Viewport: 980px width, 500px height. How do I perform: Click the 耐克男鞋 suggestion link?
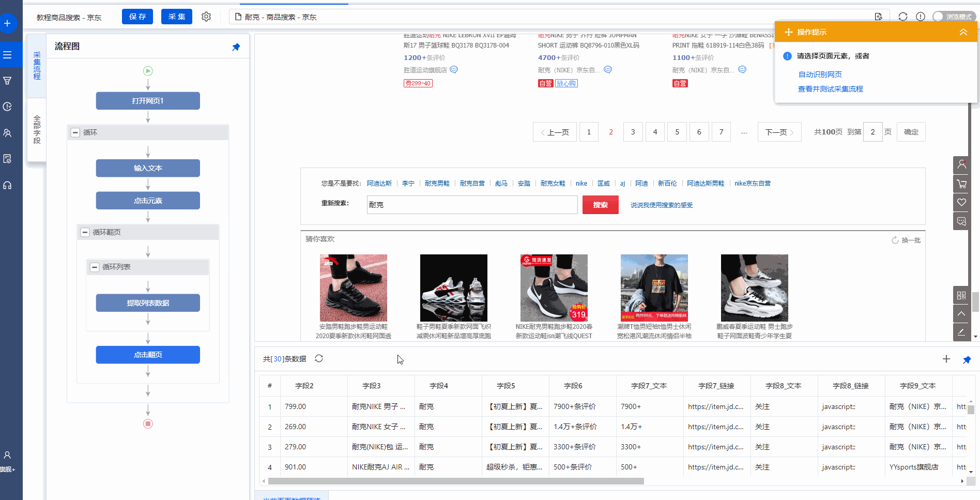[x=437, y=183]
